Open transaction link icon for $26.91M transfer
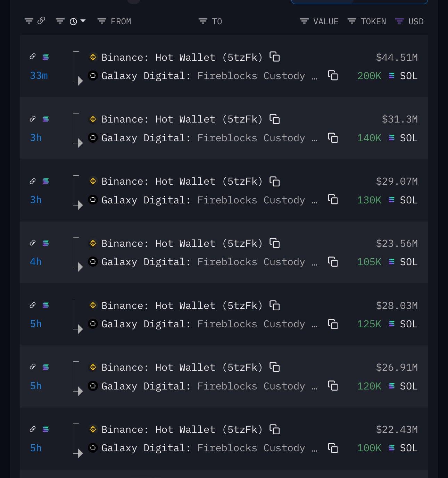The width and height of the screenshot is (448, 478). [x=33, y=367]
